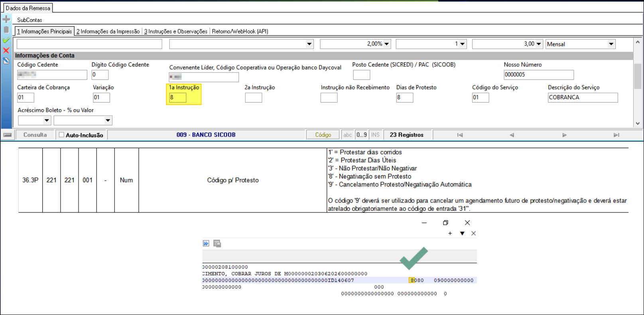This screenshot has width=644, height=315.
Task: Switch to 2 Informações da Impressão tab
Action: pyautogui.click(x=108, y=31)
